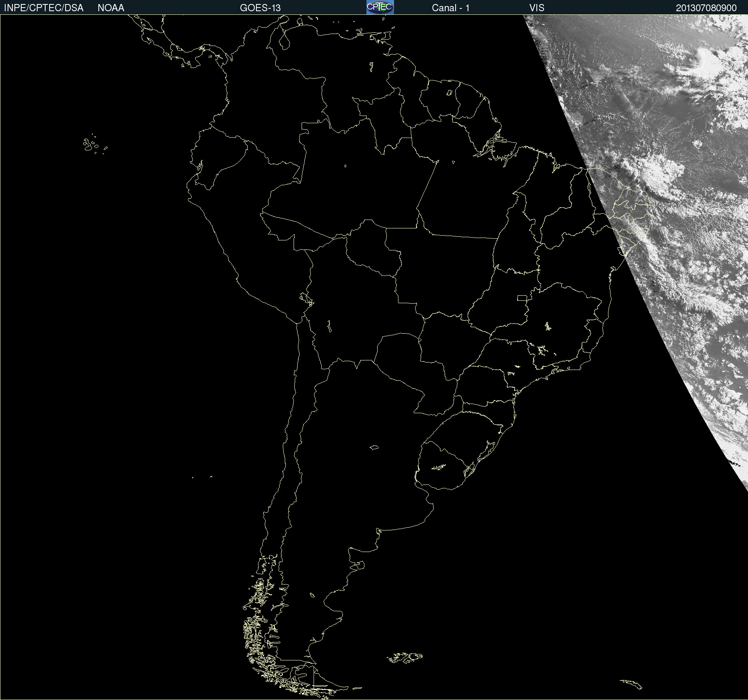The width and height of the screenshot is (748, 700).
Task: Click the VIS label in the header
Action: 537,8
